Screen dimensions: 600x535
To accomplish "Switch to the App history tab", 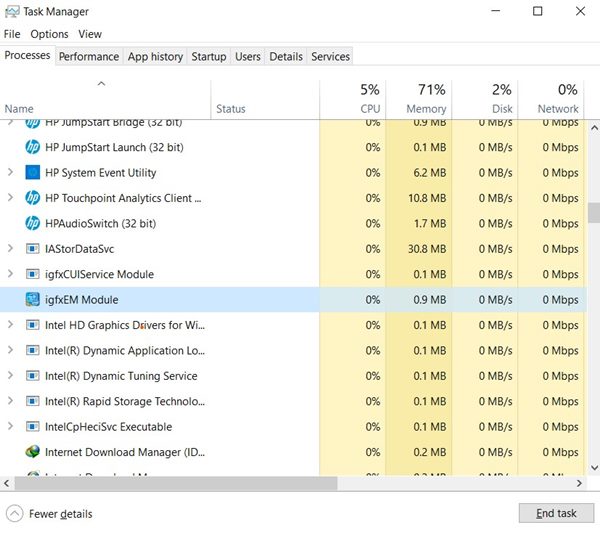I will point(155,57).
